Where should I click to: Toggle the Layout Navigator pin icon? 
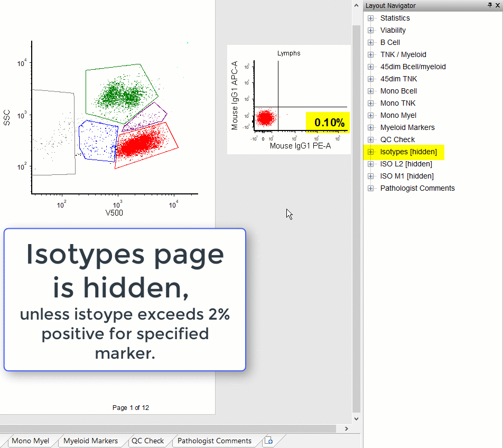pyautogui.click(x=490, y=5)
